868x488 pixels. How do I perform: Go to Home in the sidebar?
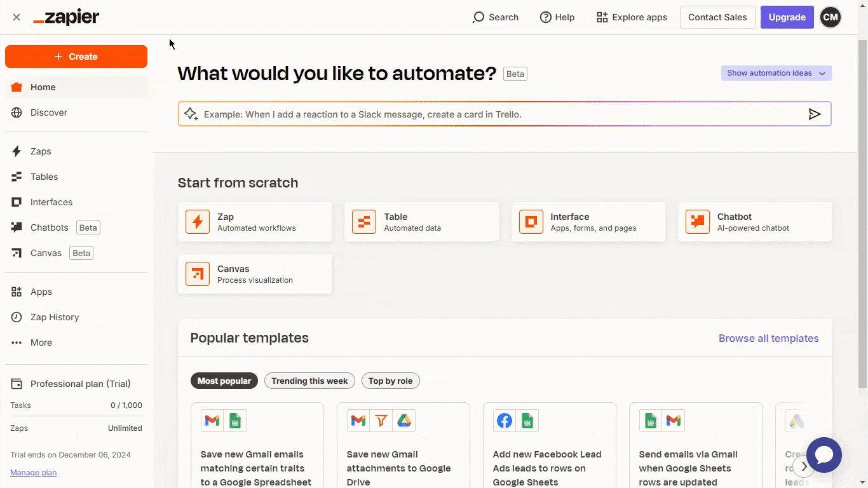click(x=76, y=87)
